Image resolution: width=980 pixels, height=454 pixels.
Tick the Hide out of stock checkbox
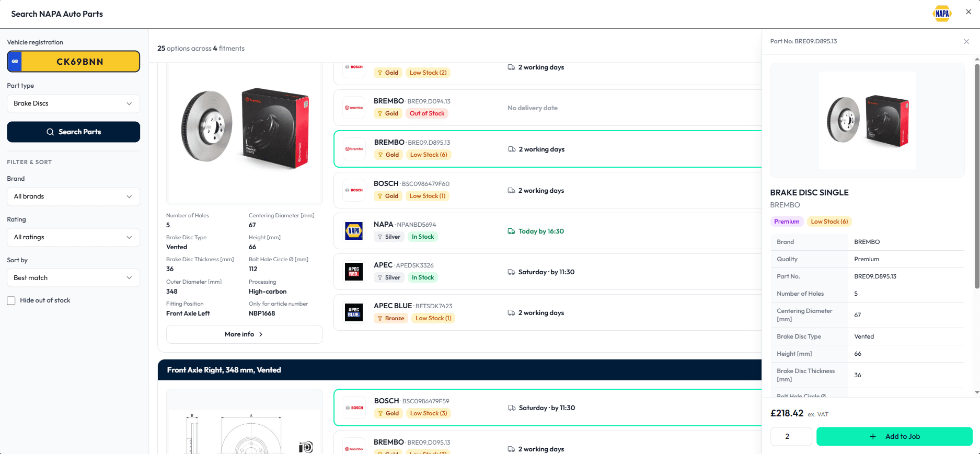(11, 300)
